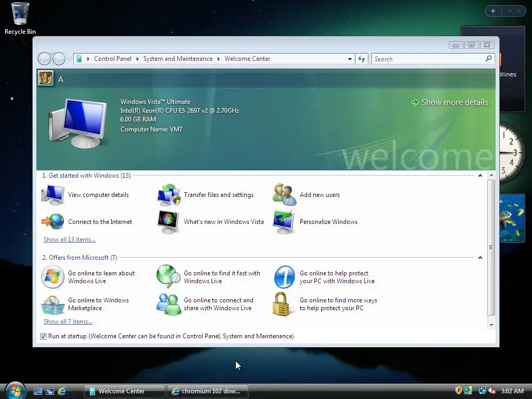This screenshot has height=399, width=532.
Task: Click the scrollbar down arrow
Action: click(x=491, y=325)
